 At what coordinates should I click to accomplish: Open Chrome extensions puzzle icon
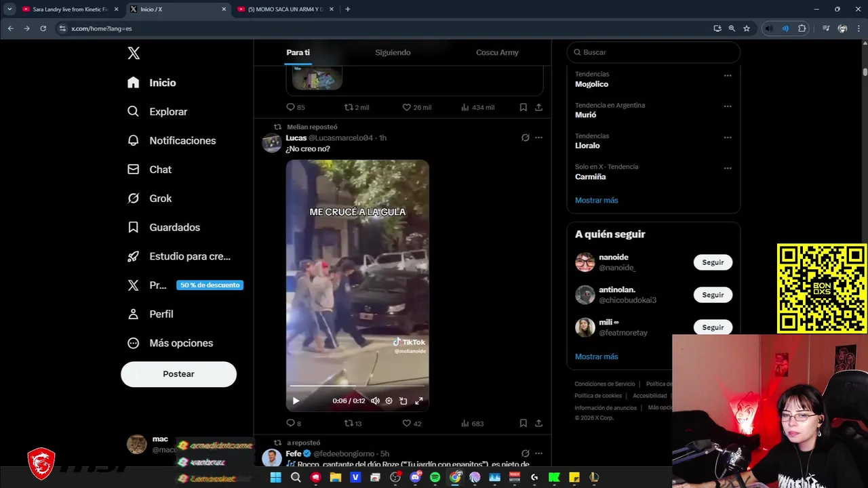[802, 28]
